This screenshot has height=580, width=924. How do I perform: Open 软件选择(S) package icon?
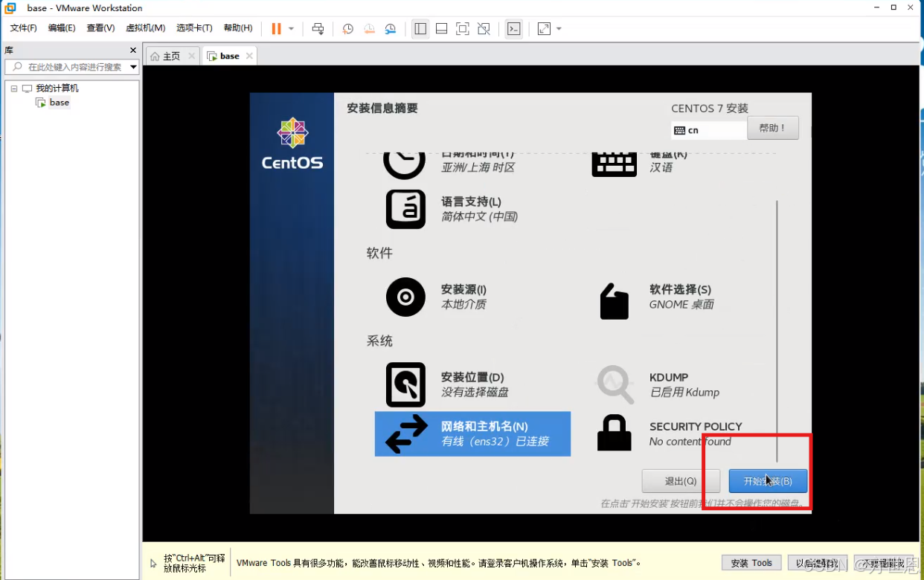(614, 301)
